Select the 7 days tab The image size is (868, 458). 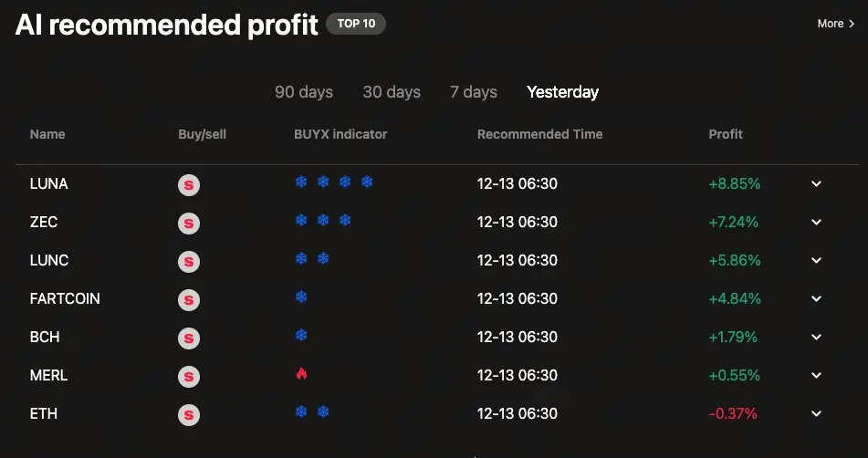click(474, 92)
